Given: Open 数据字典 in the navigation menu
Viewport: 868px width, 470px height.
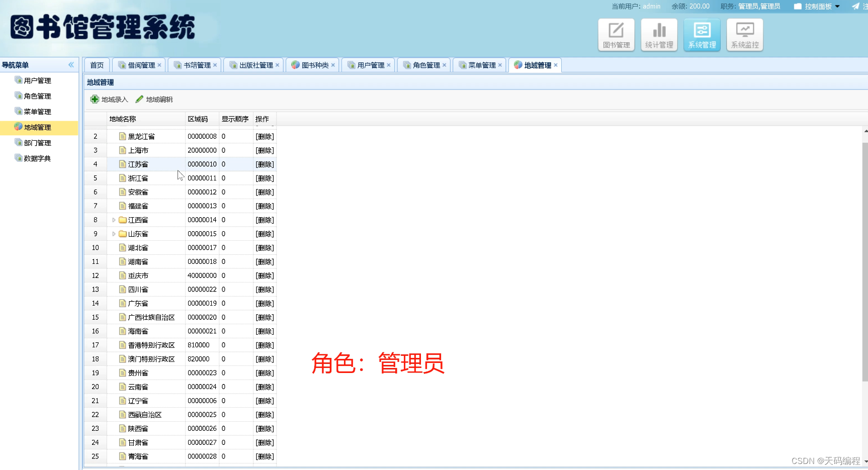Looking at the screenshot, I should point(37,158).
